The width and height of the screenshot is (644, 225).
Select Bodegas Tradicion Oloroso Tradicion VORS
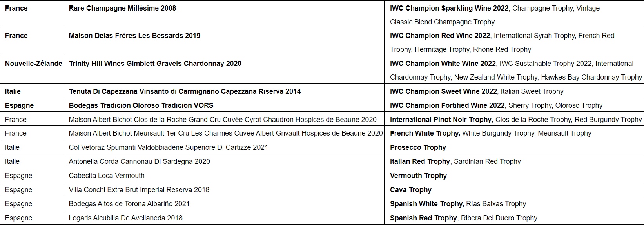pyautogui.click(x=141, y=105)
